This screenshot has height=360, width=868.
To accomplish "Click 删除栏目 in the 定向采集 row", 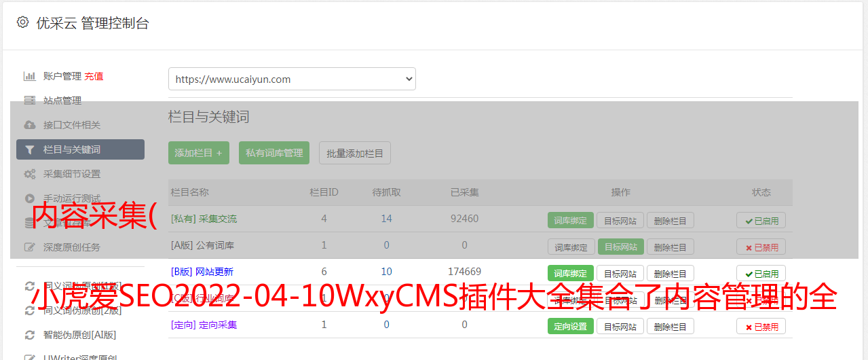I will tap(671, 326).
